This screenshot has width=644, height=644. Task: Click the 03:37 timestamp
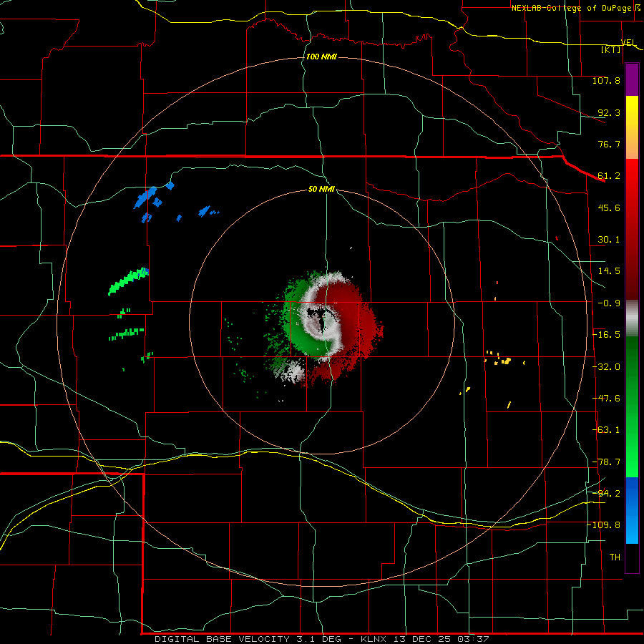pyautogui.click(x=472, y=639)
